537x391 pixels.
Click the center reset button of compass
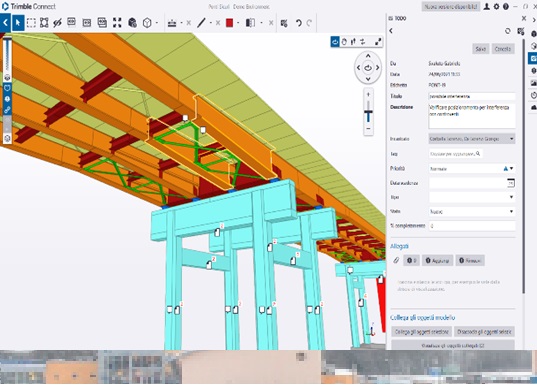coord(368,68)
